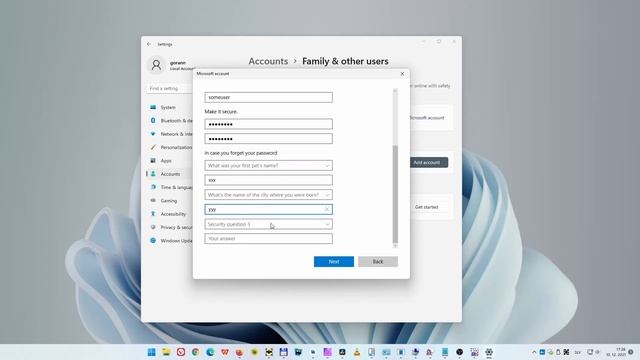
Task: Click the Apps icon in Settings sidebar
Action: (153, 160)
